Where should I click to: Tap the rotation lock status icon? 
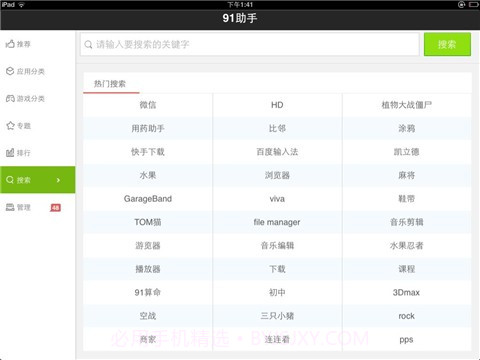tap(461, 5)
